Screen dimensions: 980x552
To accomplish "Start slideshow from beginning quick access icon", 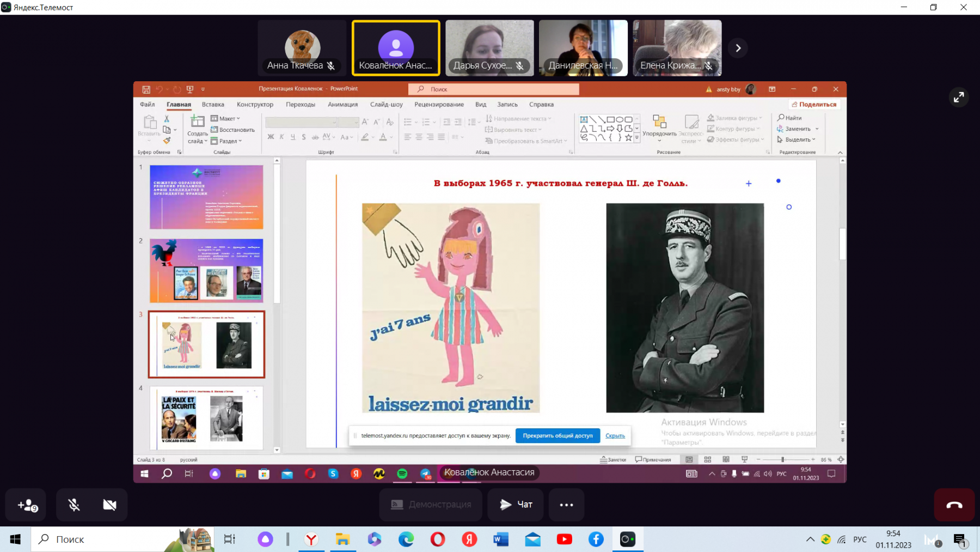I will click(190, 89).
